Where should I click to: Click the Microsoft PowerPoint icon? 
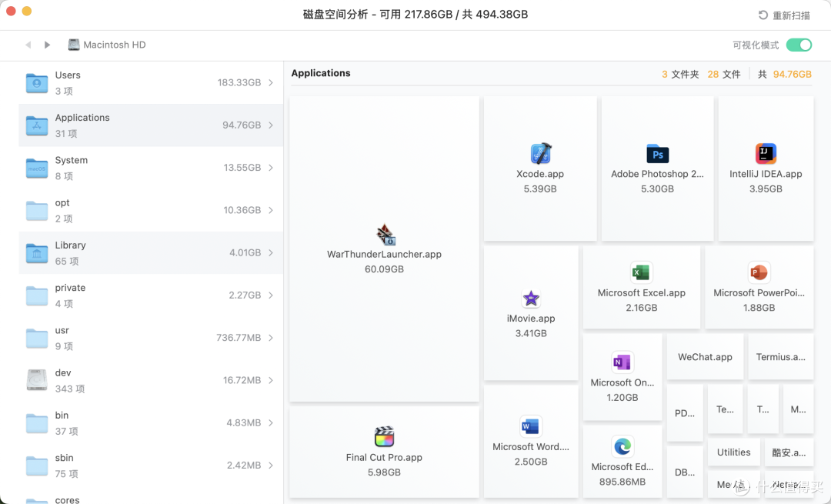(x=759, y=272)
